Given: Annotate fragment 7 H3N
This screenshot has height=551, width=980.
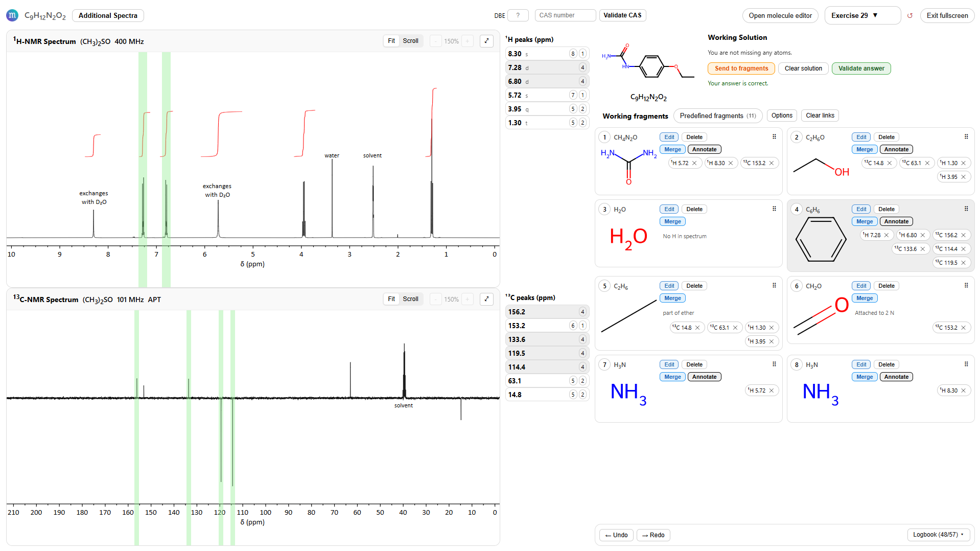Looking at the screenshot, I should pos(704,377).
